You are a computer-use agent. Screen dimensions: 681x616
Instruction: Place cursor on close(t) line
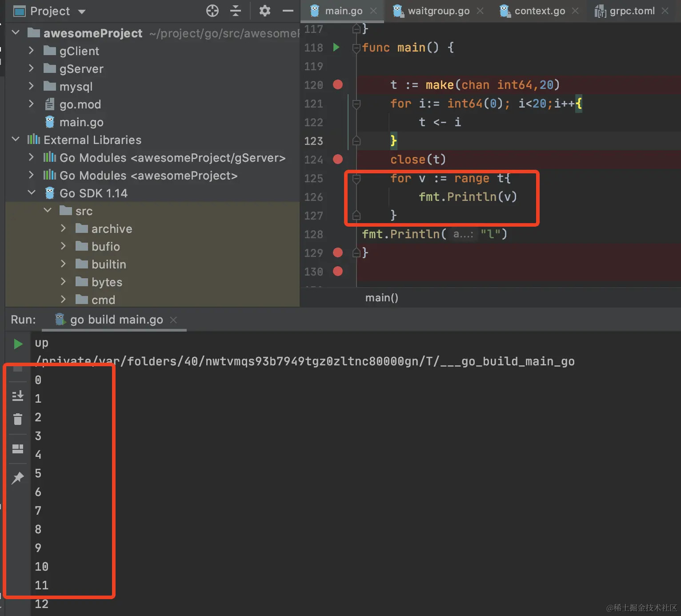[x=418, y=159]
